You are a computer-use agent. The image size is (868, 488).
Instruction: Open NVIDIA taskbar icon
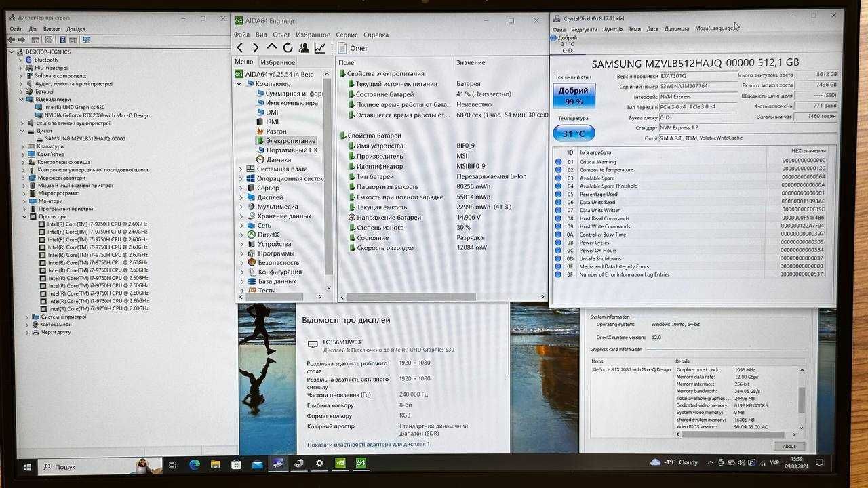340,464
